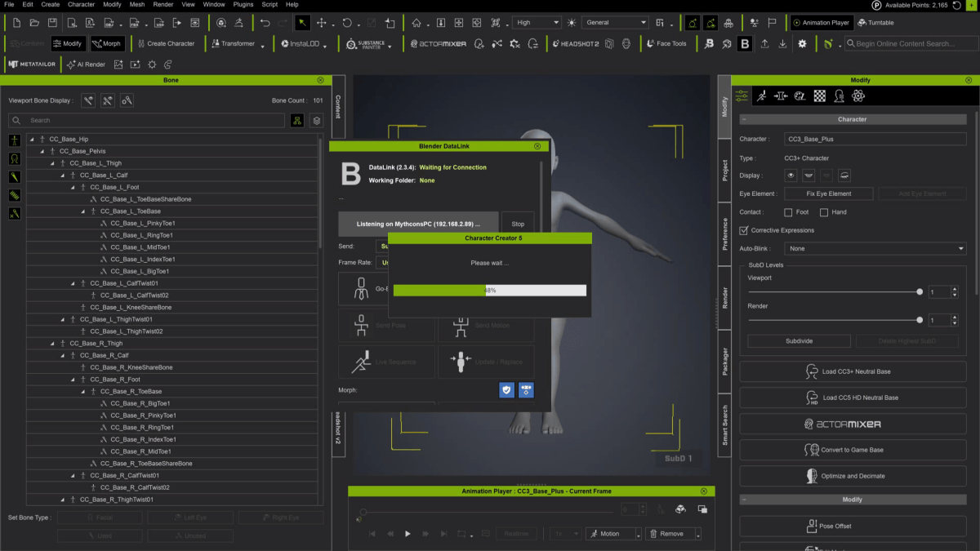Collapse the CC_Base_L_Thigh tree node
Screen dimensions: 980x551
(52, 163)
